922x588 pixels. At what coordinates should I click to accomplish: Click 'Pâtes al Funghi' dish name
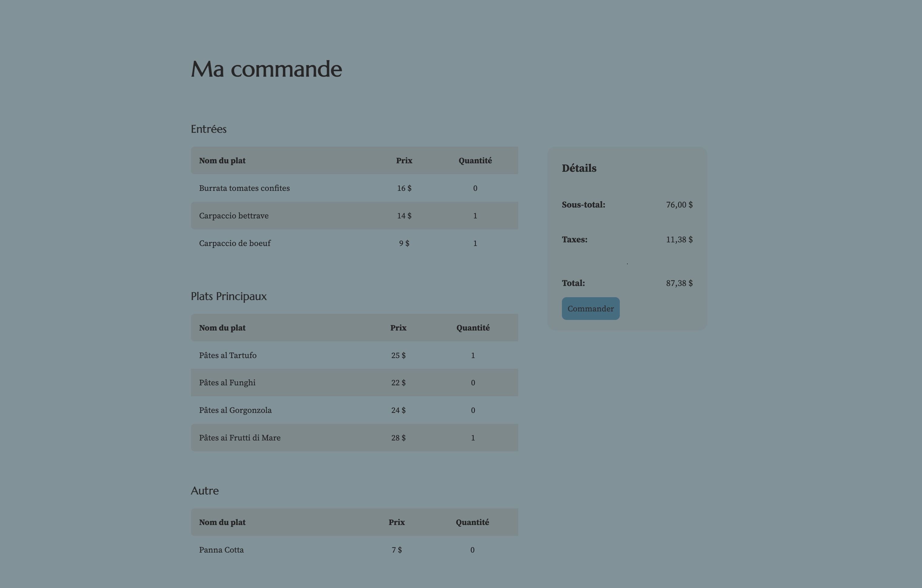(227, 382)
